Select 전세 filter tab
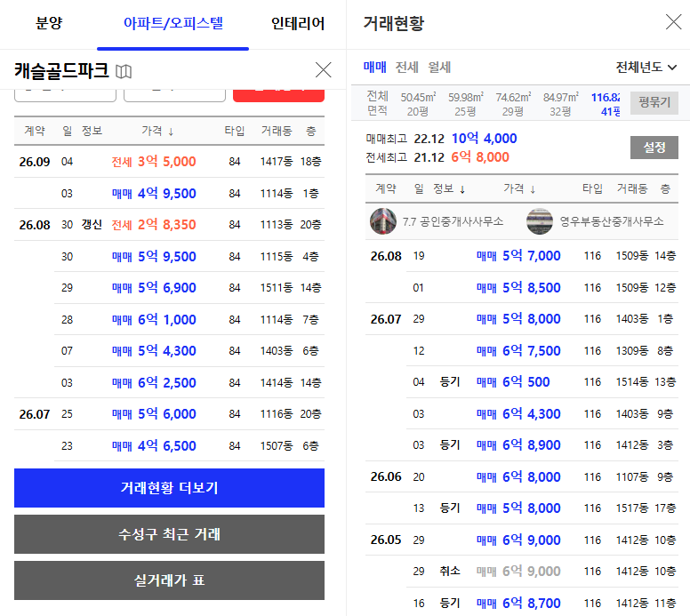The image size is (690, 616). [x=406, y=68]
